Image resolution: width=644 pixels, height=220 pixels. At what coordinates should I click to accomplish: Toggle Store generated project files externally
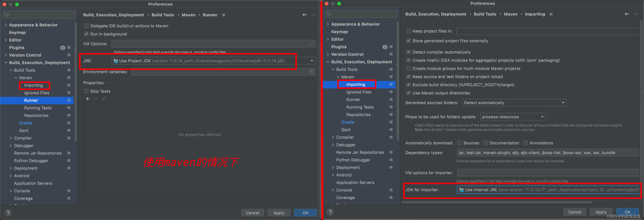click(409, 41)
